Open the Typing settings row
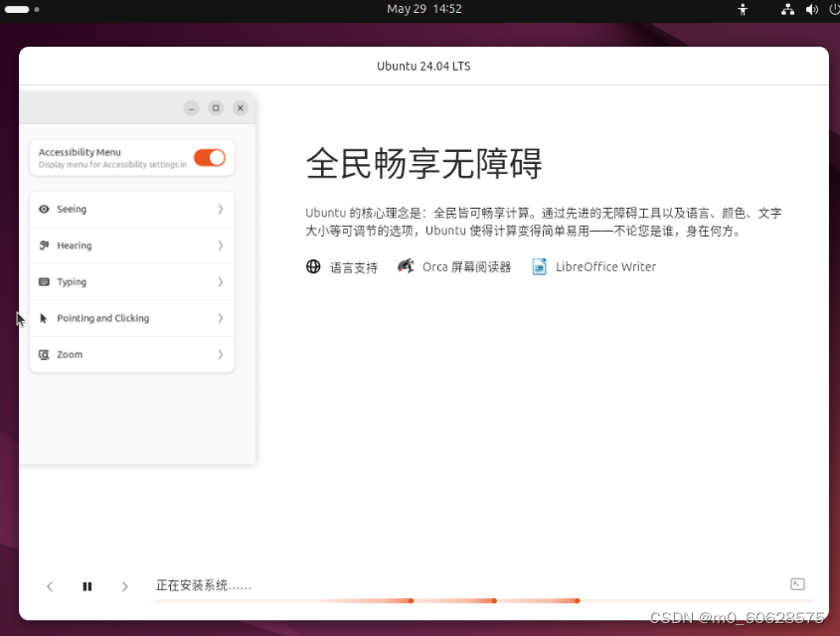This screenshot has height=636, width=840. coord(132,282)
